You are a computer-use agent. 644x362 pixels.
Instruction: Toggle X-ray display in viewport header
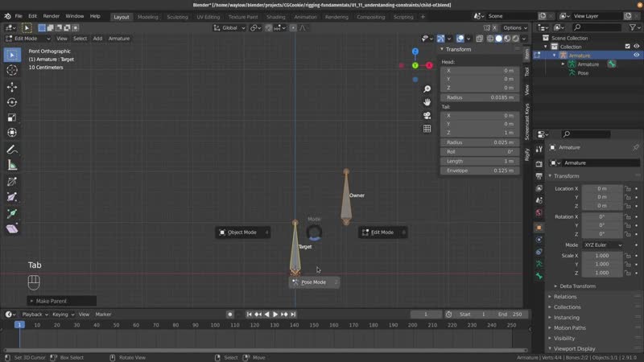(x=480, y=39)
